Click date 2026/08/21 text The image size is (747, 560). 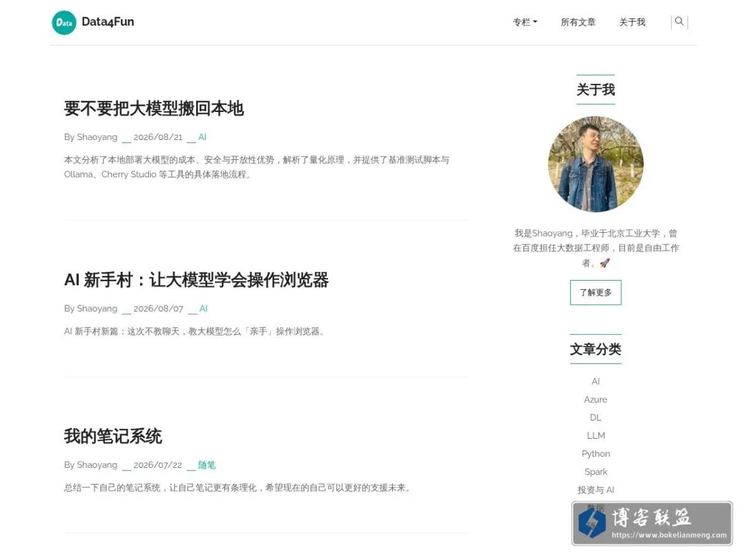(x=158, y=137)
